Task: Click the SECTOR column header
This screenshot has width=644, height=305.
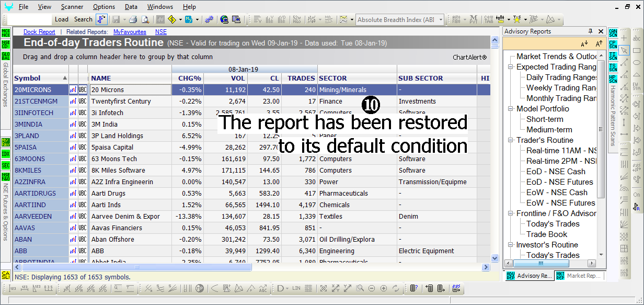Action: 357,78
